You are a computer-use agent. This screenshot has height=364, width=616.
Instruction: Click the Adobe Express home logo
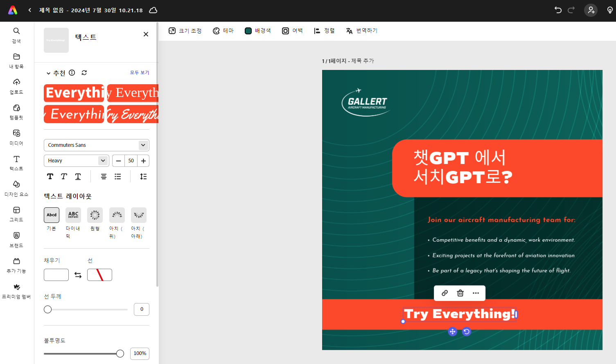coord(13,10)
